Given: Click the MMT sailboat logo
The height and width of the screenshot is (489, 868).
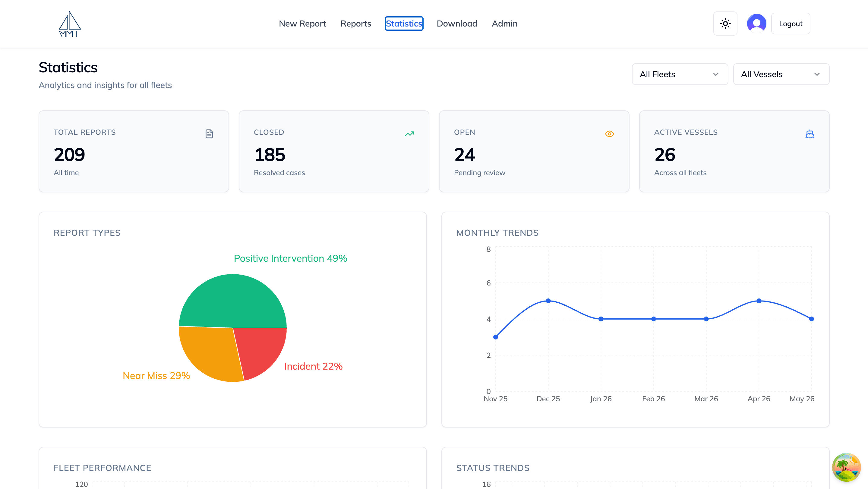Looking at the screenshot, I should click(x=70, y=24).
